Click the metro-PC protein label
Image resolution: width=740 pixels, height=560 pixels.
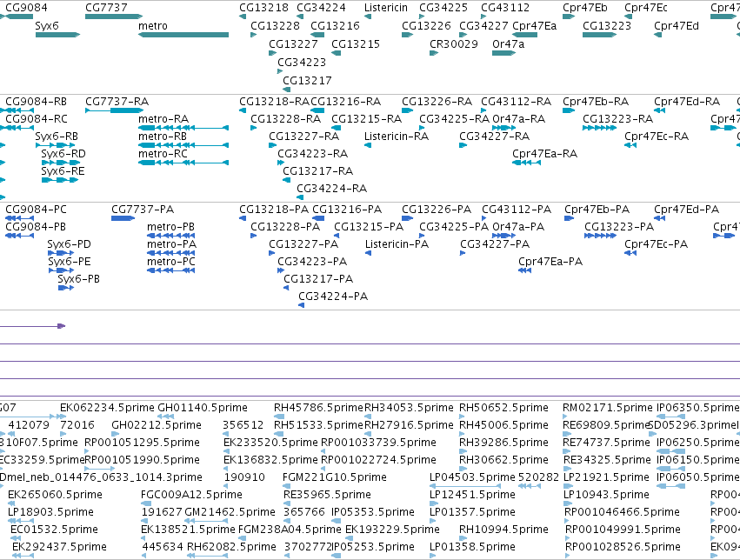pyautogui.click(x=170, y=262)
